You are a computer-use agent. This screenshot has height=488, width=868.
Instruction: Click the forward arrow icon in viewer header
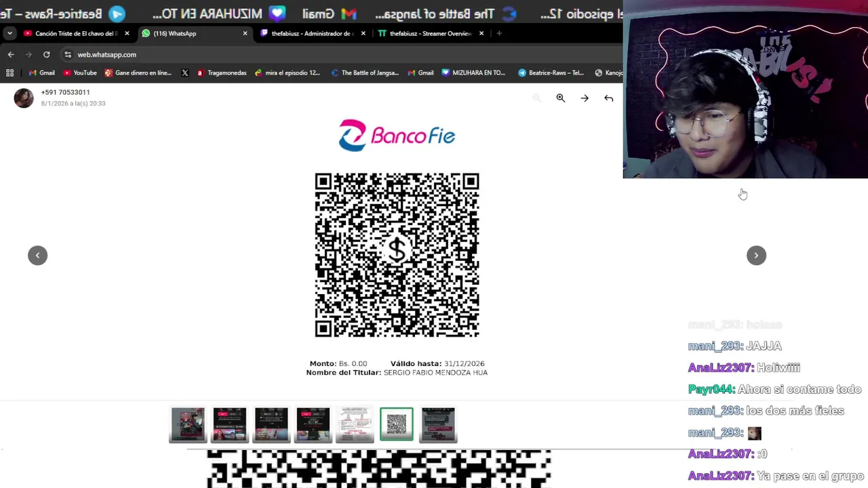click(x=585, y=98)
